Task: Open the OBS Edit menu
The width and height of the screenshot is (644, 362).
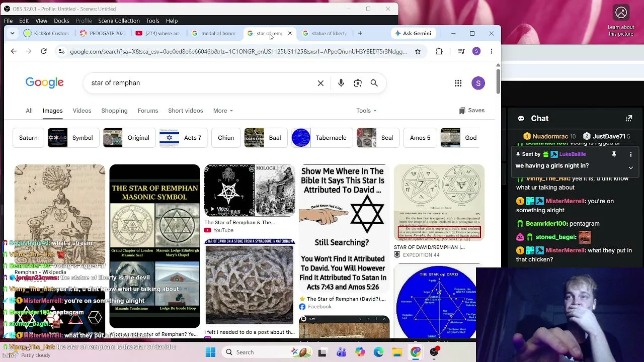Action: click(x=24, y=21)
